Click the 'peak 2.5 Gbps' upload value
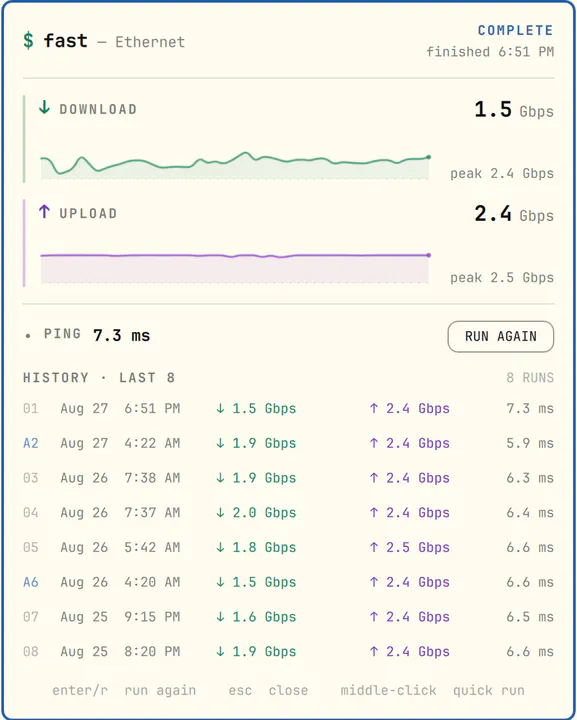 tap(502, 278)
